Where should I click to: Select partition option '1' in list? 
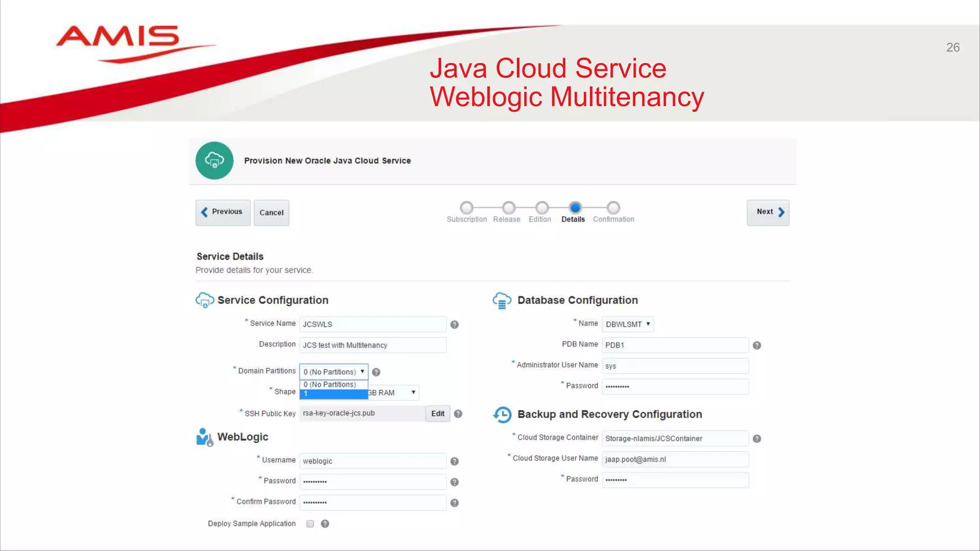334,394
